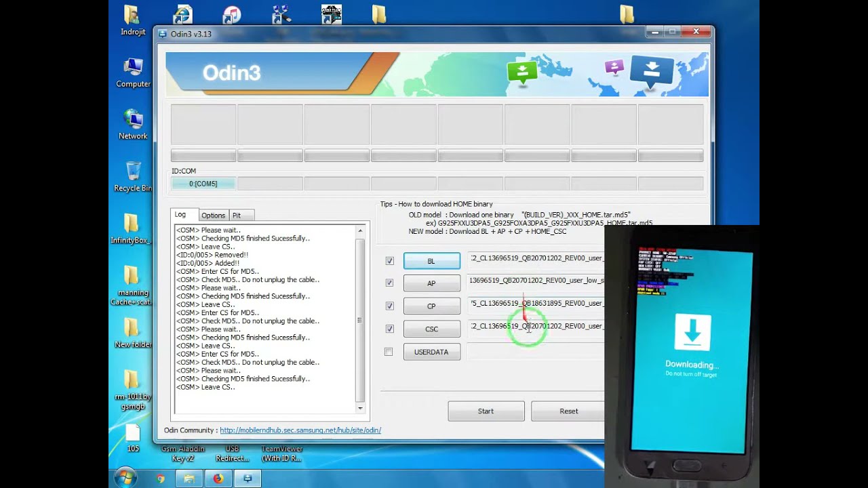The width and height of the screenshot is (868, 488).
Task: Click the CSC file button
Action: point(431,329)
